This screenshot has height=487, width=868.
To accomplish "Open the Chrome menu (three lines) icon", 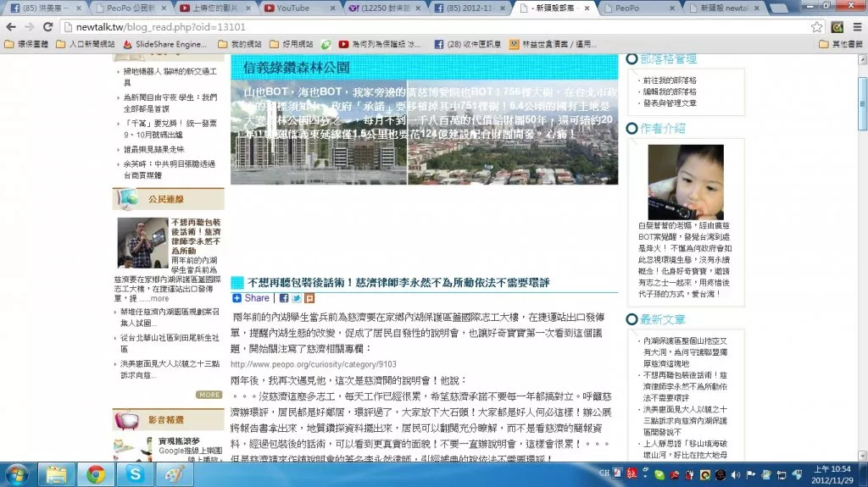I will point(857,26).
